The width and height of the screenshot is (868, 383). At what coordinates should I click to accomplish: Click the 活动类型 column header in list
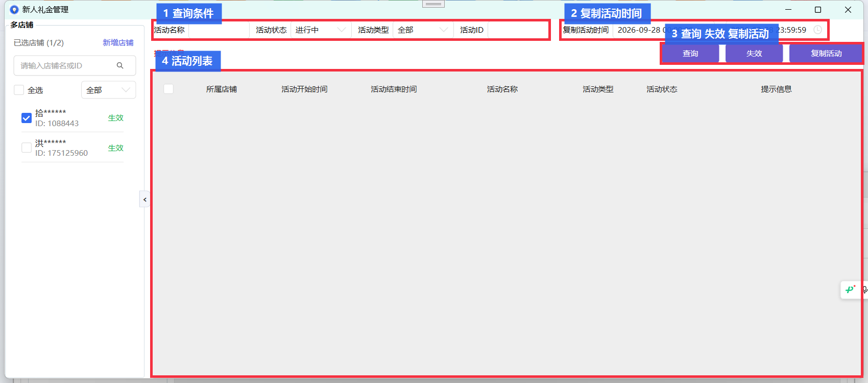598,89
